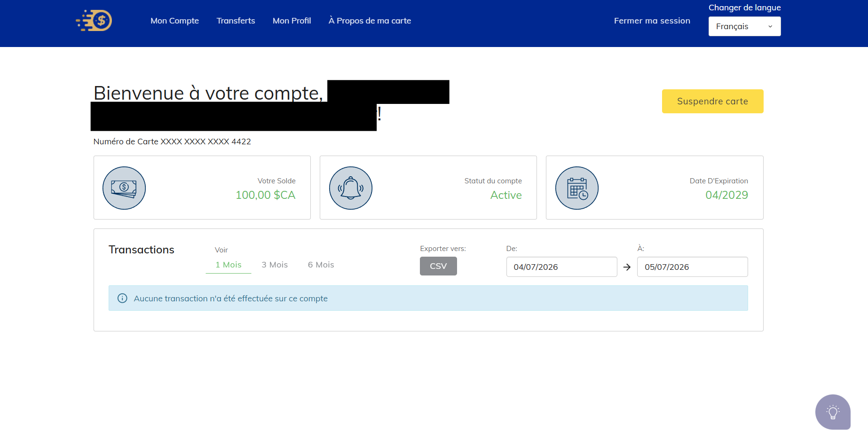This screenshot has width=868, height=440.
Task: Switch to the 3 Mois view
Action: 275,265
